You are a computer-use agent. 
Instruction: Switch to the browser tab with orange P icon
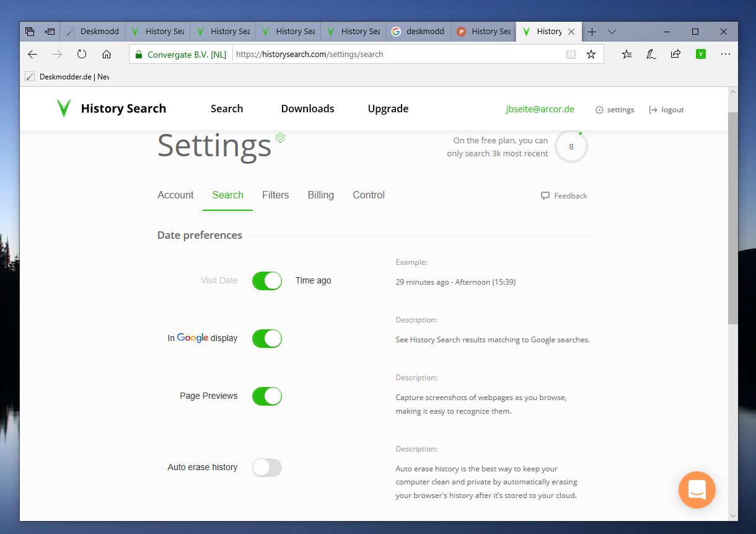(483, 32)
